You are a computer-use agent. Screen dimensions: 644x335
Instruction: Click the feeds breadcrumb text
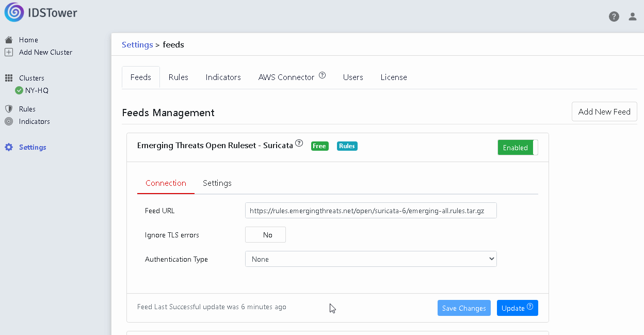point(173,44)
